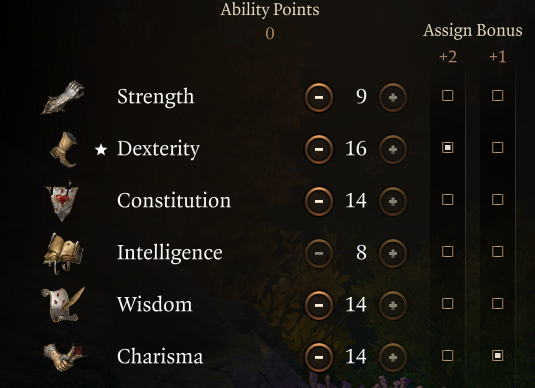Decrease Wisdom with the minus button
Image resolution: width=535 pixels, height=388 pixels.
coord(319,305)
